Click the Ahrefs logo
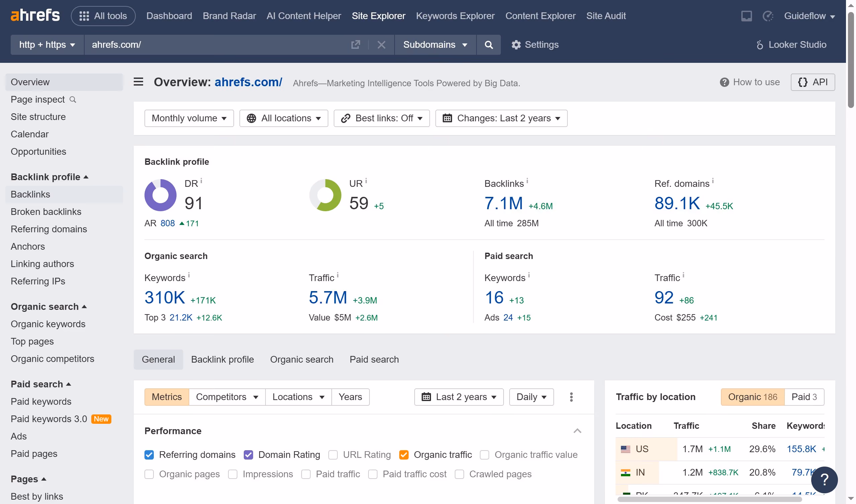This screenshot has height=504, width=856. pos(35,16)
